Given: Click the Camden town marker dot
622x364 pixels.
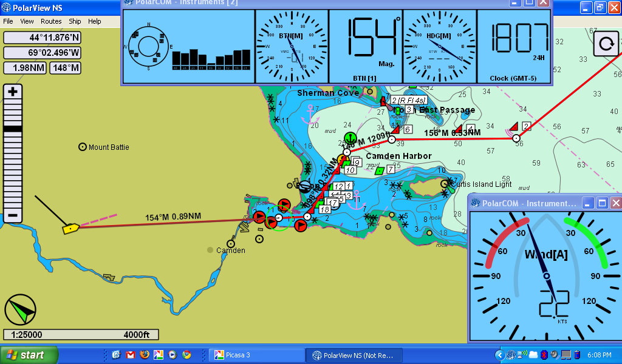Looking at the screenshot, I should [210, 250].
